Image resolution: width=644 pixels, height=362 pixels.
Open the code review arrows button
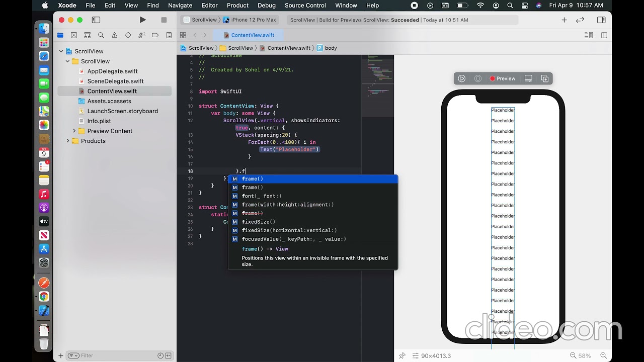[580, 20]
